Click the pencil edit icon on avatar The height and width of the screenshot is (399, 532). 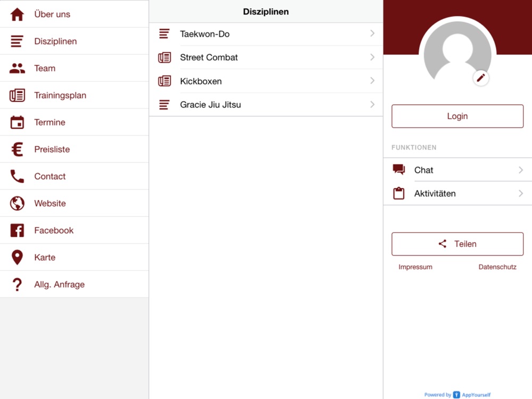(481, 78)
